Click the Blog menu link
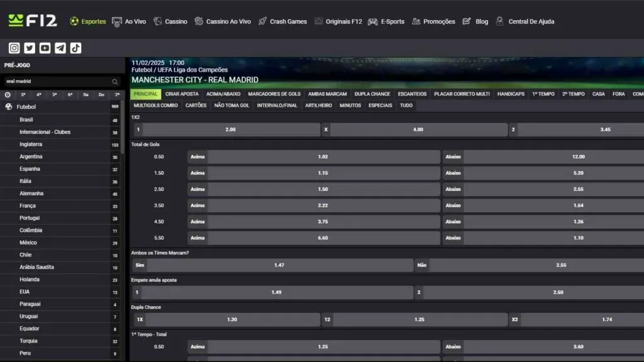This screenshot has width=644, height=362. point(480,21)
